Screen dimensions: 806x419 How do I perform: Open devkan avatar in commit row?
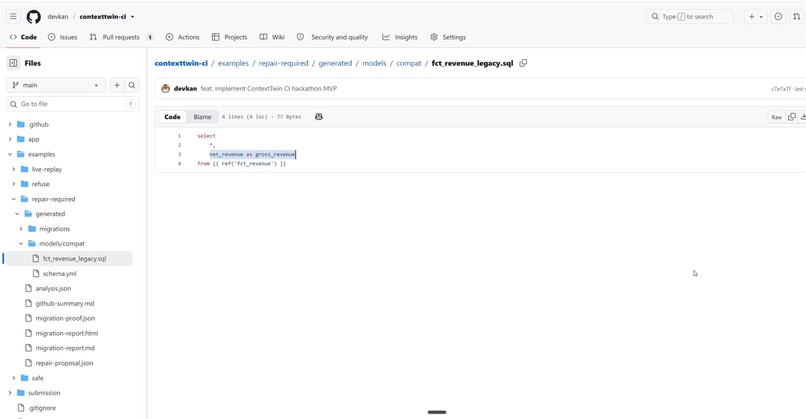tap(166, 88)
